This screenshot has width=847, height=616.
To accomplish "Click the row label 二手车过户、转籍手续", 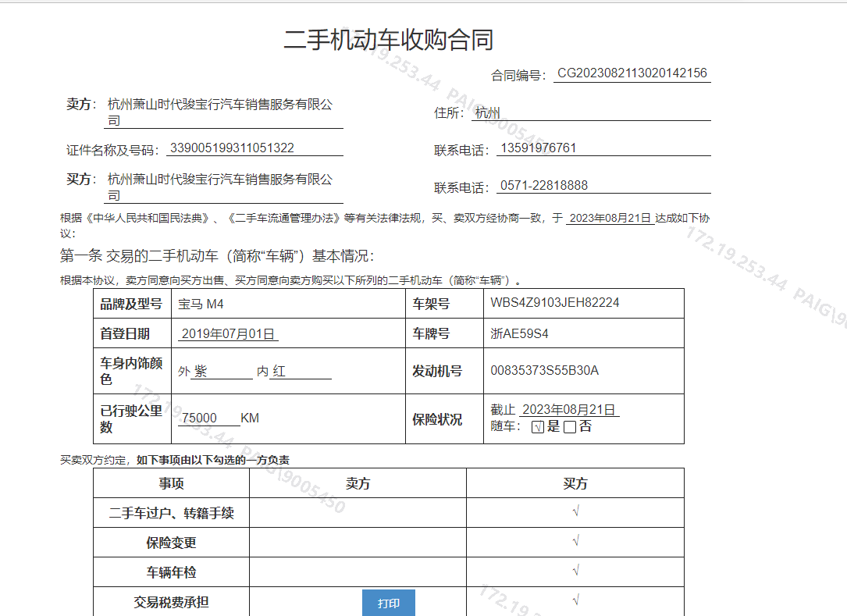I will pos(171,514).
